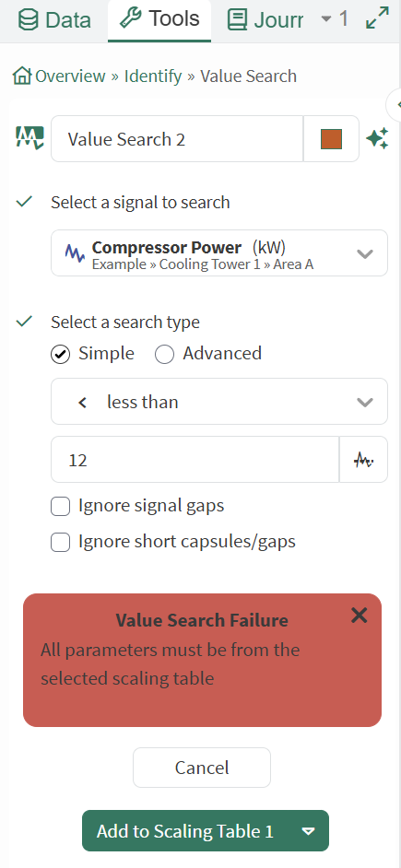Open the less than operator dropdown
Image resolution: width=401 pixels, height=868 pixels.
(219, 402)
